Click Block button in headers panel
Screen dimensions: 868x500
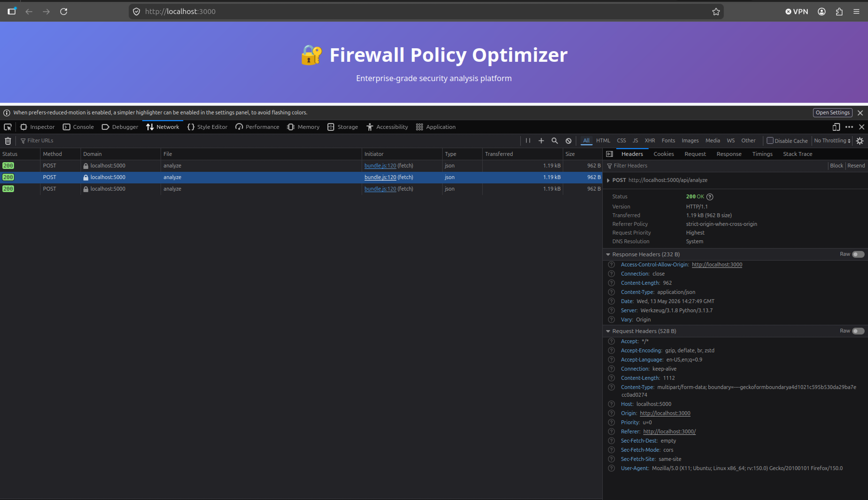click(836, 166)
